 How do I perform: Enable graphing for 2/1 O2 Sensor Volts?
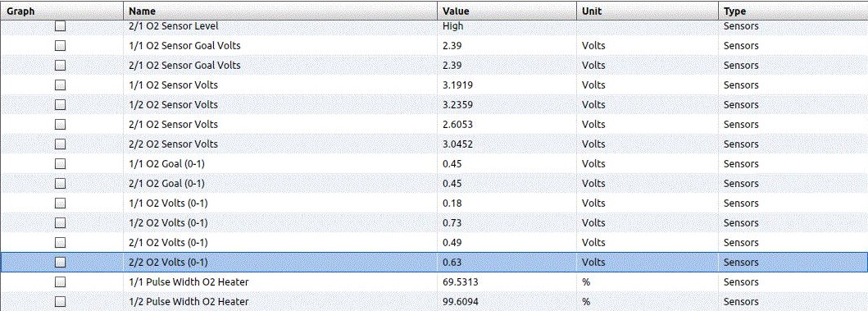pos(61,124)
